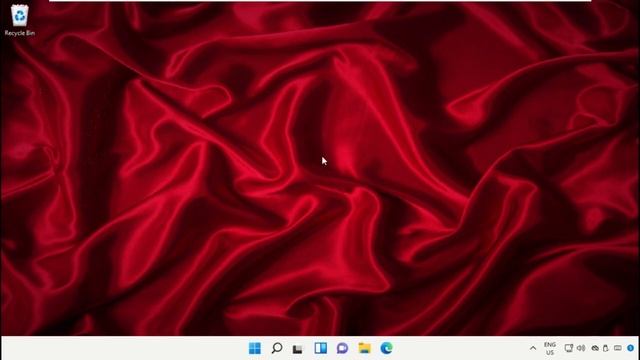Open Task View on the taskbar
Viewport: 640px width, 360px height.
tap(298, 349)
